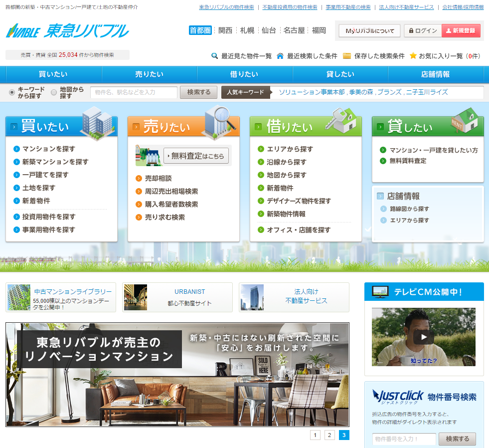The image size is (489, 448).
Task: Switch region to 札幌
Action: coord(247,30)
